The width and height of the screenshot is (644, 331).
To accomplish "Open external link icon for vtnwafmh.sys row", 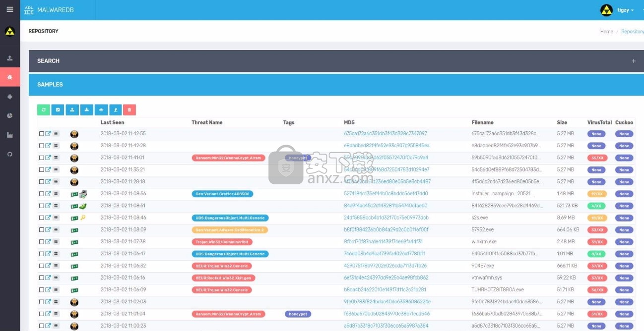I will pos(48,278).
